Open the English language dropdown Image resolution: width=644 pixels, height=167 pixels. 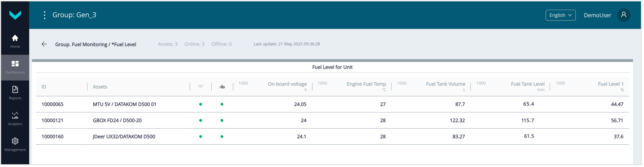tap(560, 15)
